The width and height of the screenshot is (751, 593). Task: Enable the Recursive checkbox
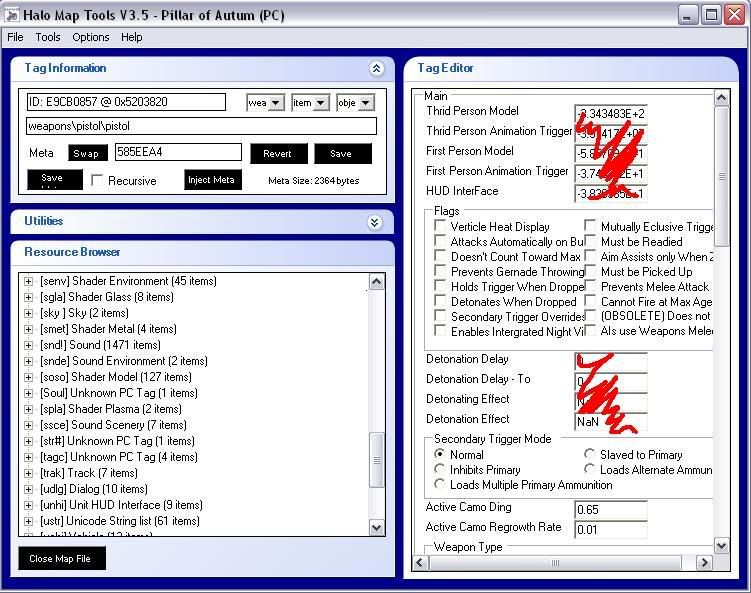pos(97,180)
